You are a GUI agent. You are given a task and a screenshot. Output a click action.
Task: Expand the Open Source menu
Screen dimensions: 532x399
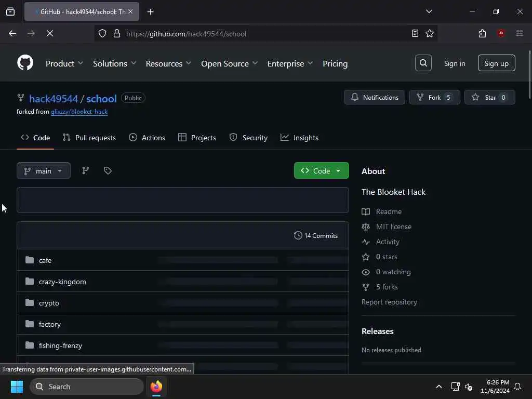(x=229, y=63)
